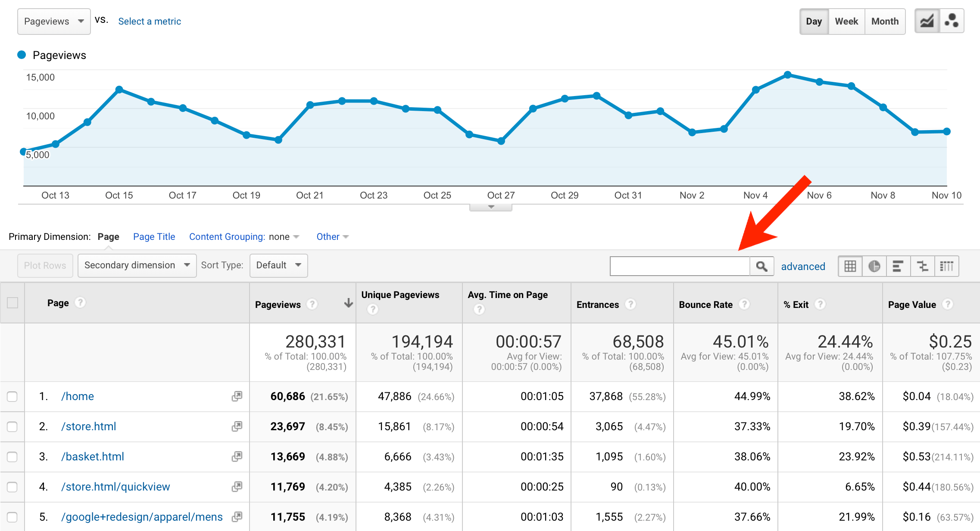Expand Content Grouping none dropdown
Screen dimensions: 980x531
click(284, 237)
